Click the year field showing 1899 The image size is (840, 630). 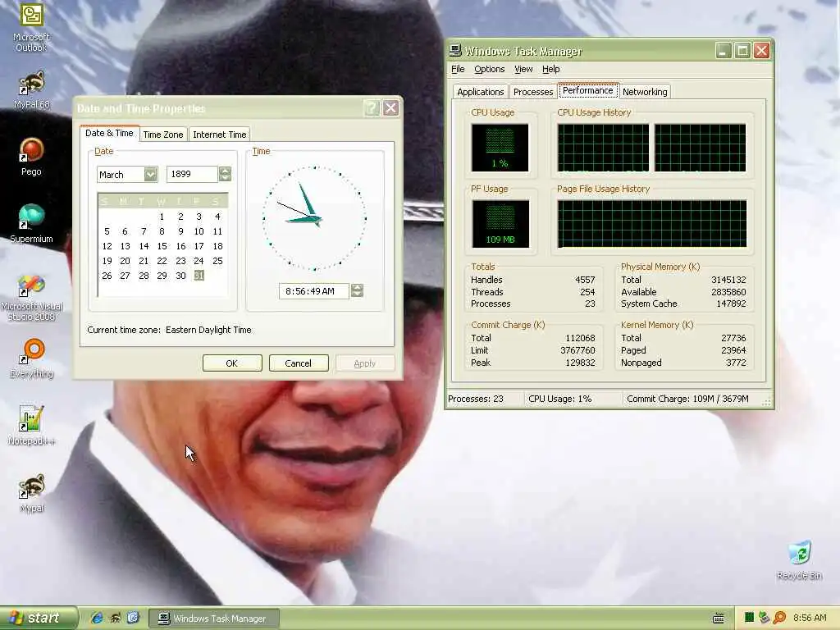click(192, 174)
